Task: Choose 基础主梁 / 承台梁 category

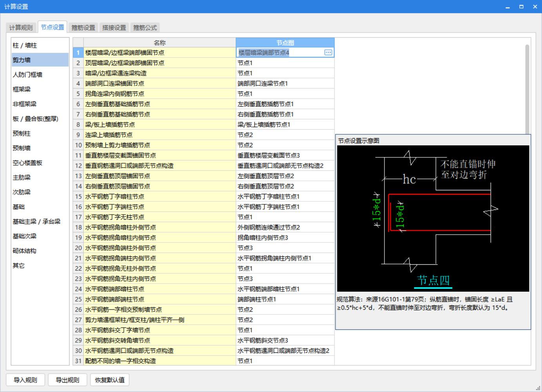Action: tap(40, 221)
